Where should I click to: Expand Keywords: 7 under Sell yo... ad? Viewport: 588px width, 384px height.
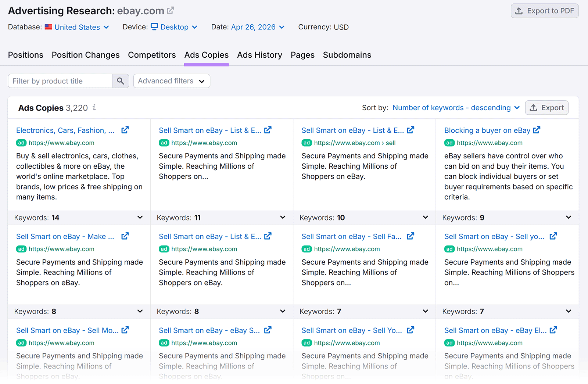[x=507, y=311]
